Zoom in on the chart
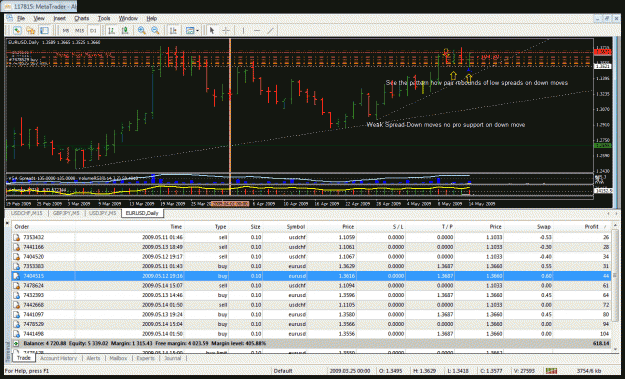625x379 pixels. click(x=142, y=30)
